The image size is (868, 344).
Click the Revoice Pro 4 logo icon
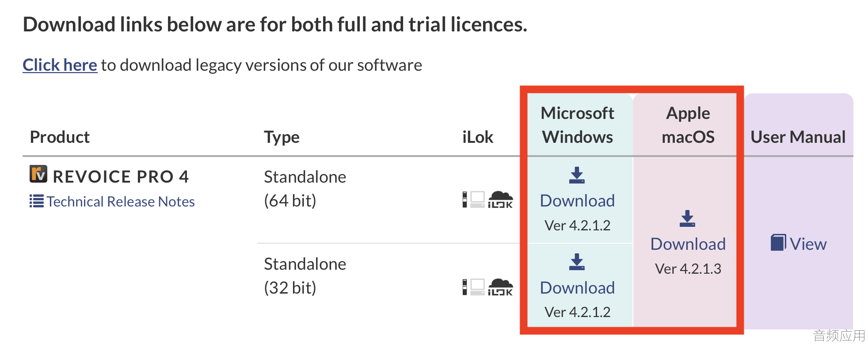tap(38, 174)
